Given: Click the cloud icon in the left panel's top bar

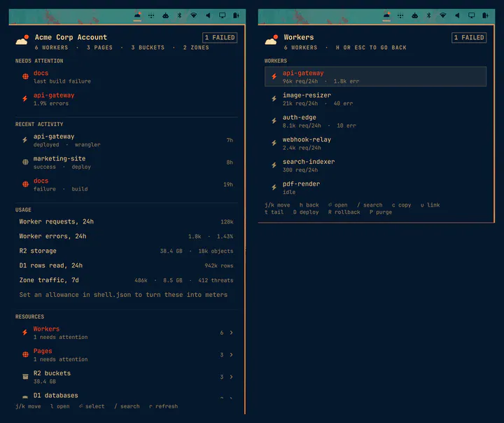Looking at the screenshot, I should click(x=137, y=15).
